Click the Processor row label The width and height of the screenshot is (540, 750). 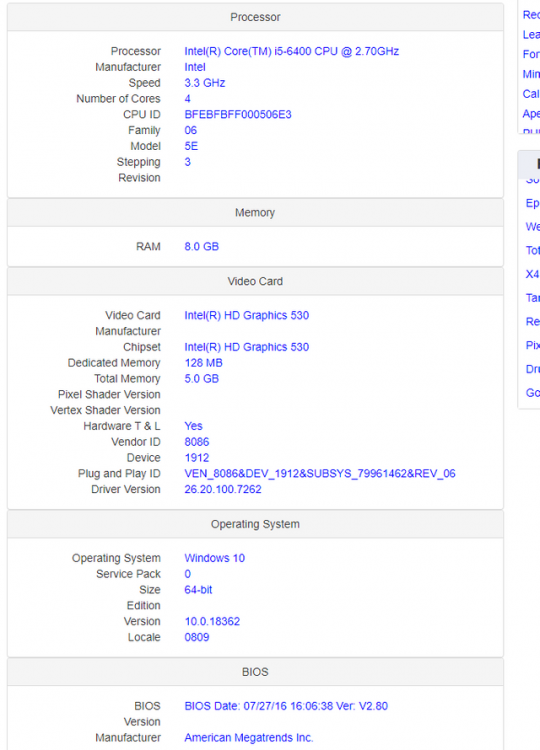tap(136, 51)
